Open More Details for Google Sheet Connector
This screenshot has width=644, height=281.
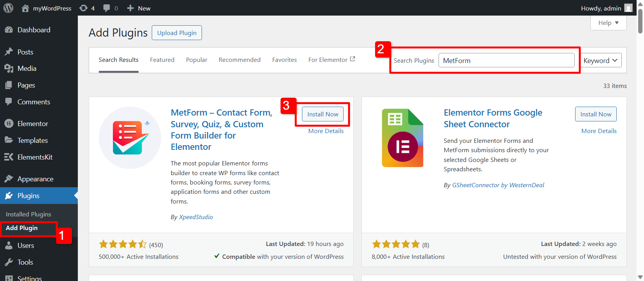tap(599, 131)
